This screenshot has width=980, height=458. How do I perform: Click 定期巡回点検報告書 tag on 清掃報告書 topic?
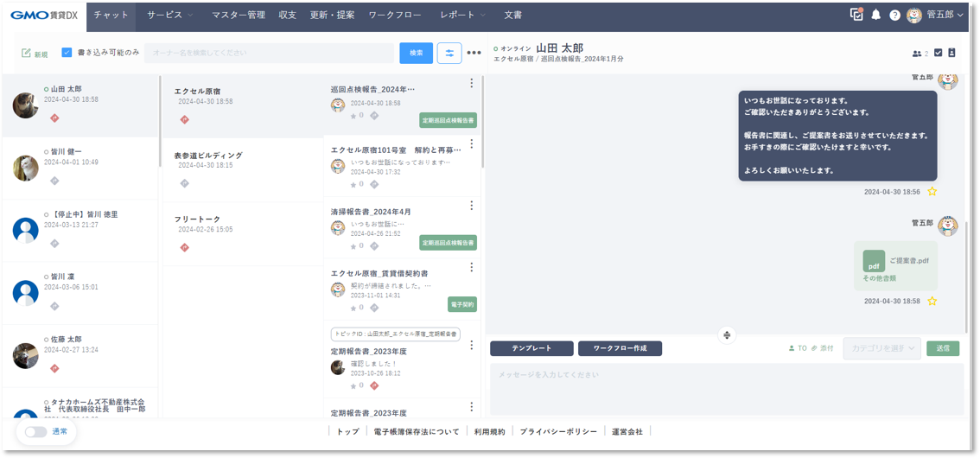pyautogui.click(x=448, y=243)
